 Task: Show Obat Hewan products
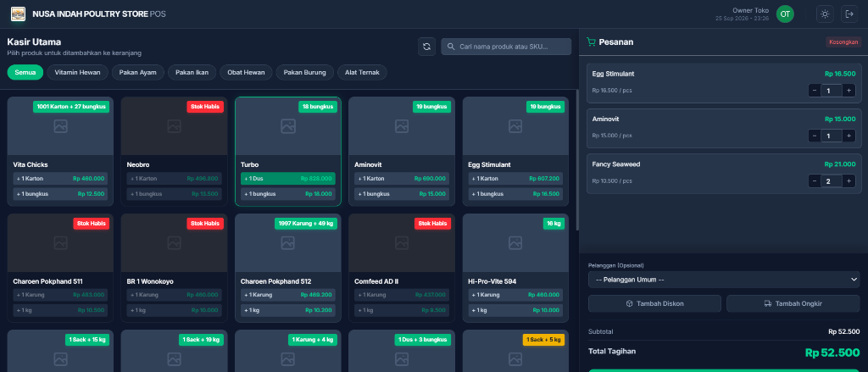tap(247, 73)
